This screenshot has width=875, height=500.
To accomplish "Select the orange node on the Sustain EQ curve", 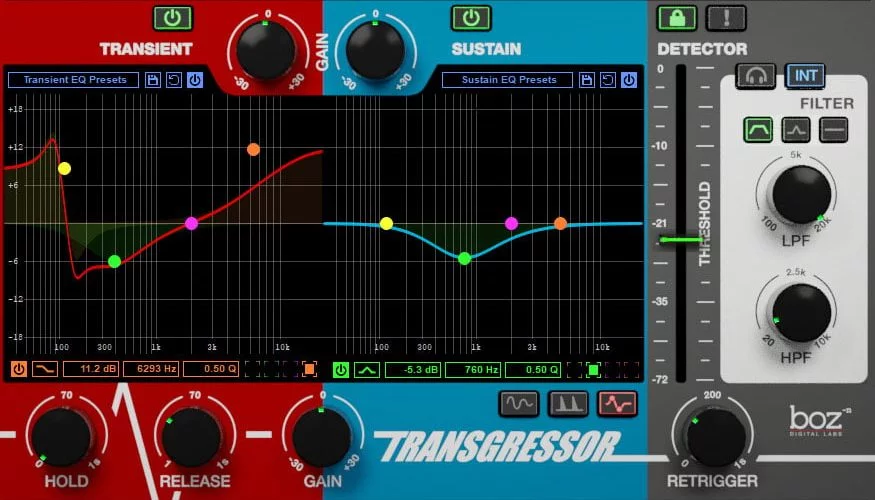I will (560, 224).
